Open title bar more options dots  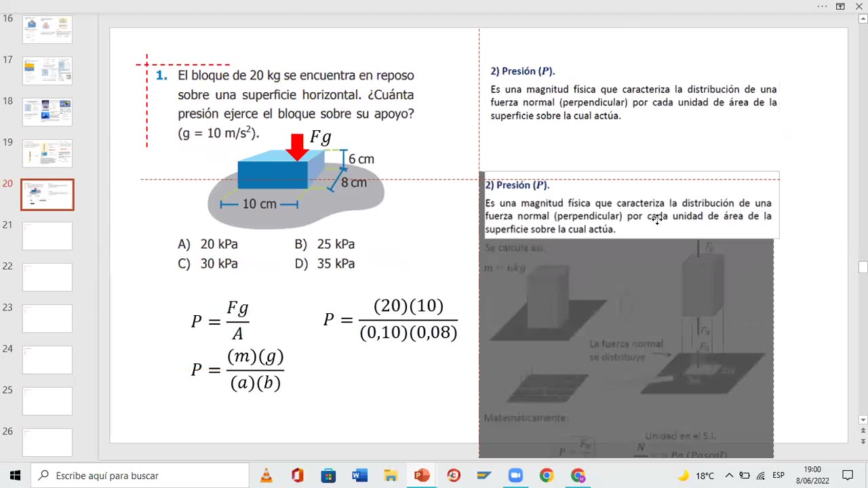[822, 6]
